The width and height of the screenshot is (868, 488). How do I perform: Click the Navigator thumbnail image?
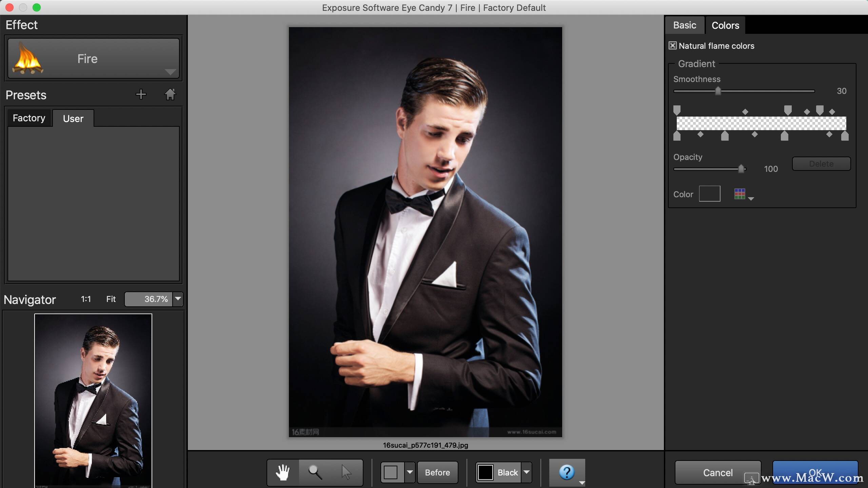pos(93,400)
